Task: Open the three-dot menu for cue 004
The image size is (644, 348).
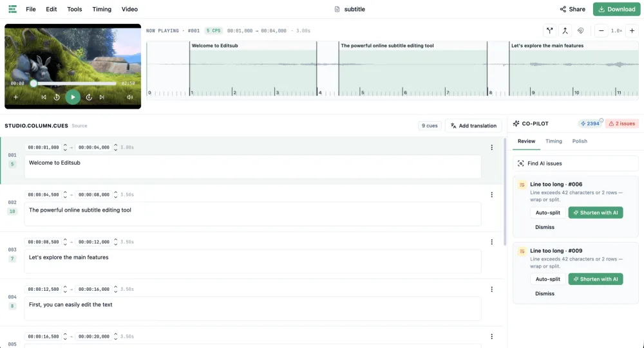Action: point(491,289)
